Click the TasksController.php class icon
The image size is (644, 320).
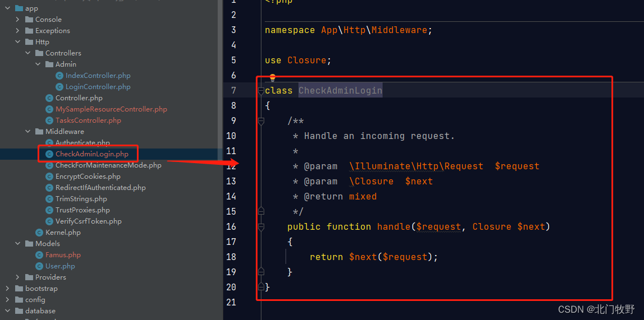click(49, 120)
